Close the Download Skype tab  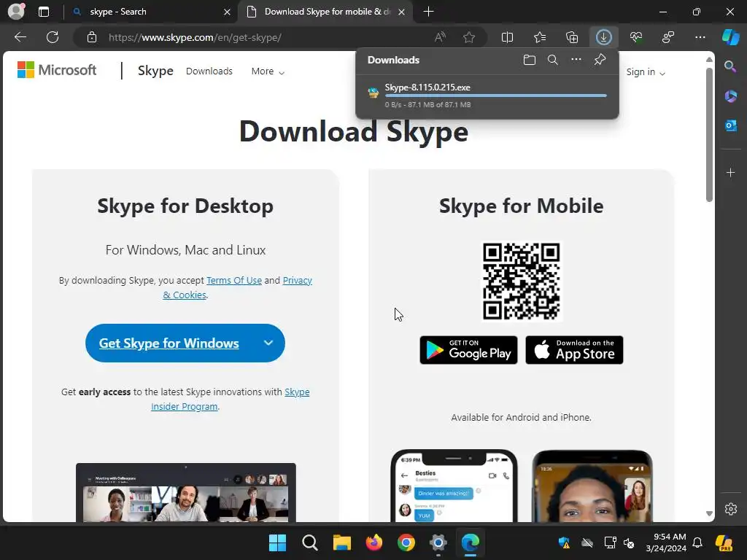[402, 12]
